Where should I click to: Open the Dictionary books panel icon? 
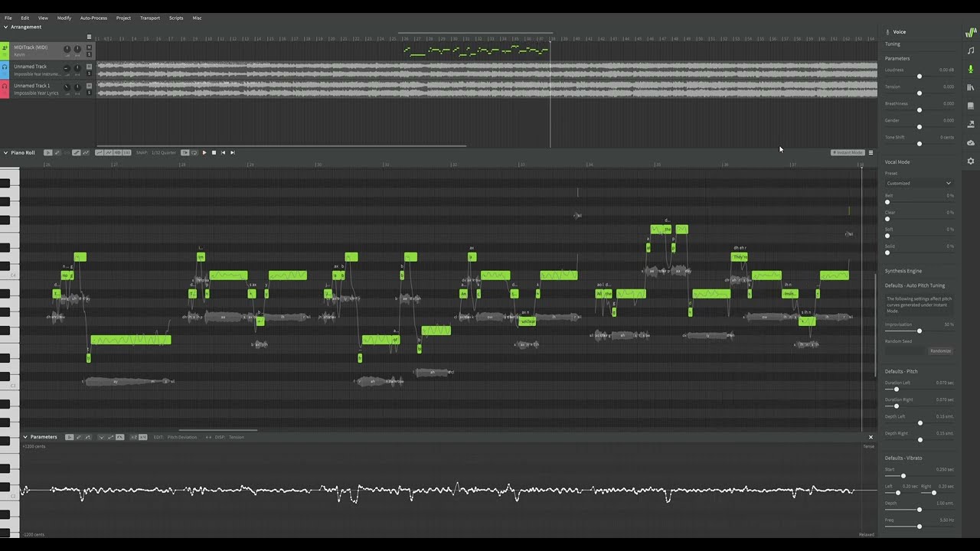click(x=971, y=87)
